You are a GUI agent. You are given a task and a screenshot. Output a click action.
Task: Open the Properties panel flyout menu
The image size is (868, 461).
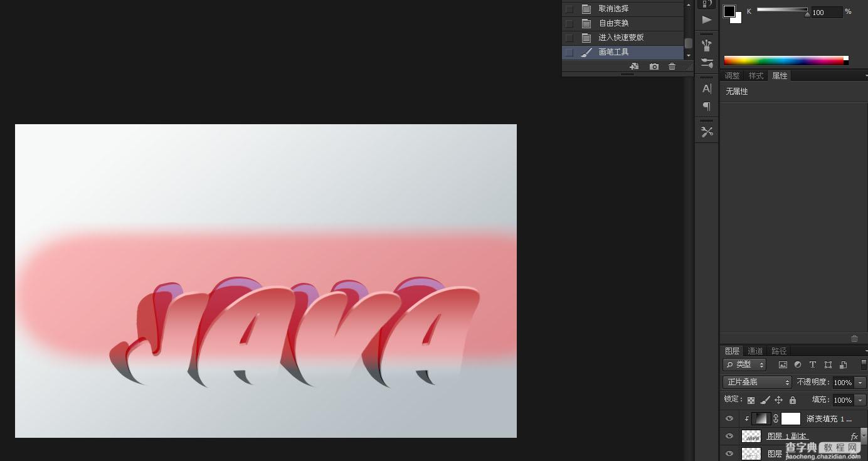(x=865, y=76)
